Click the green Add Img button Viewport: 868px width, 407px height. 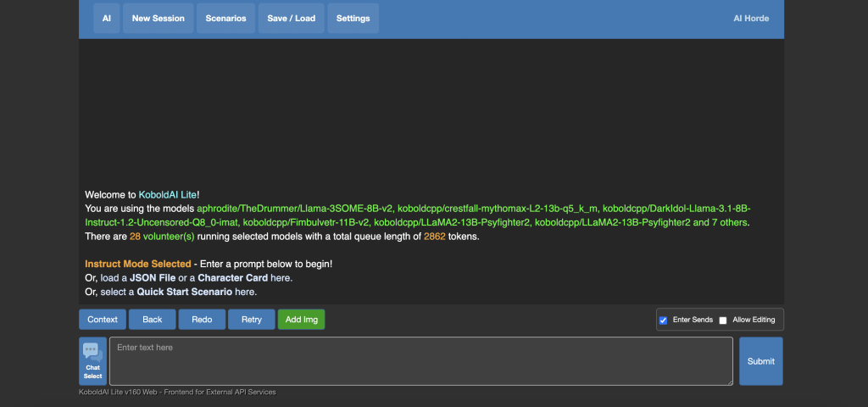click(301, 320)
